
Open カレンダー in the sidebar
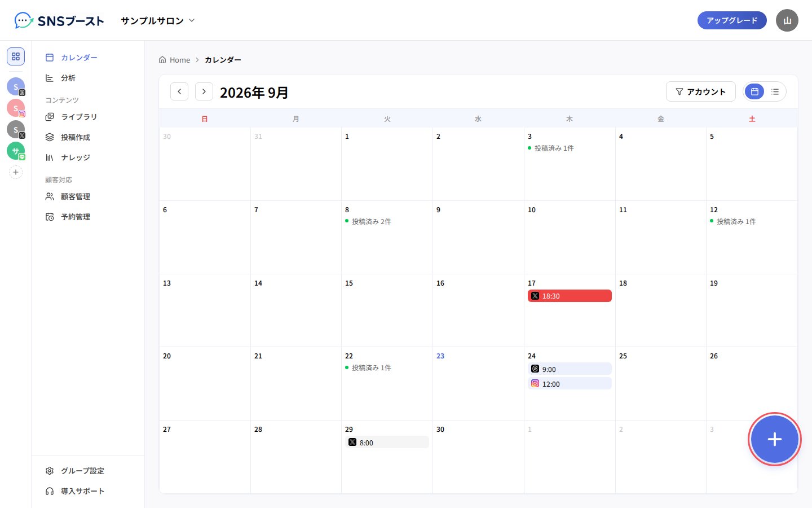pos(88,58)
